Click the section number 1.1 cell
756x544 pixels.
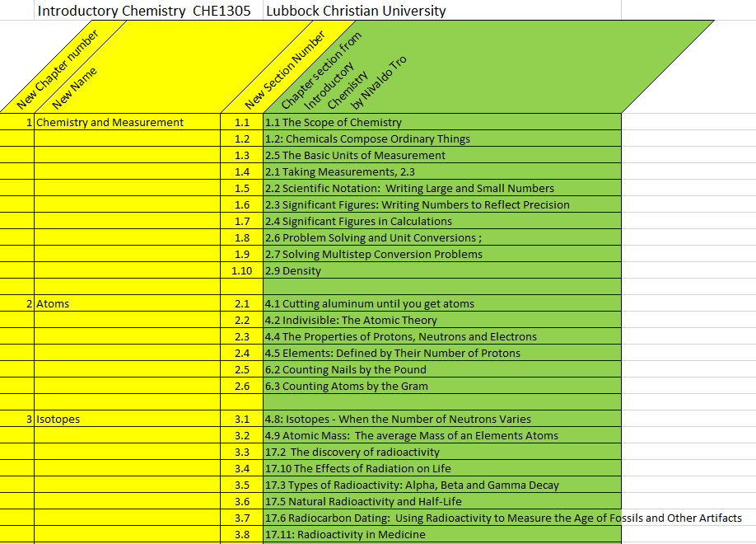(x=241, y=123)
